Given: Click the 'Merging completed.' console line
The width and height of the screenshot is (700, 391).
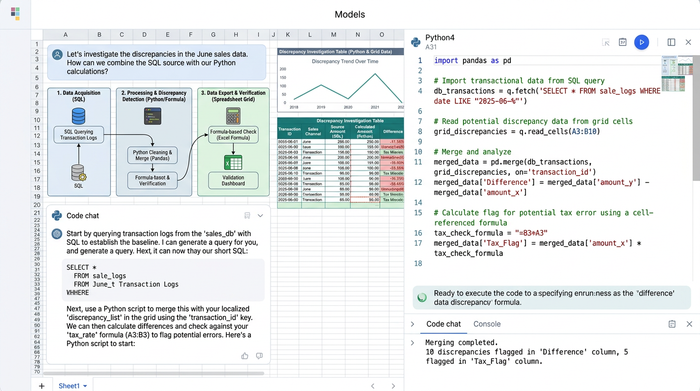Looking at the screenshot, I should (x=461, y=343).
